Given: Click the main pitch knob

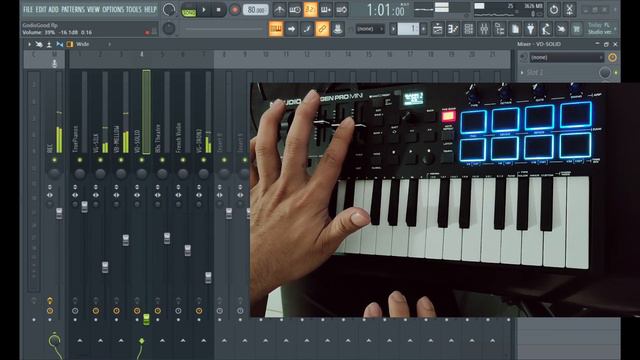Looking at the screenshot, I should [x=169, y=29].
